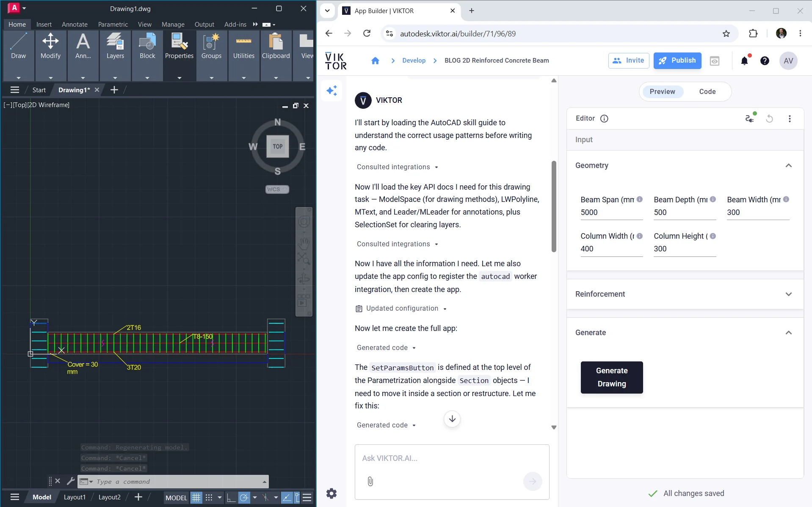
Task: Click the reset undo arrow in the Editor header
Action: point(770,118)
